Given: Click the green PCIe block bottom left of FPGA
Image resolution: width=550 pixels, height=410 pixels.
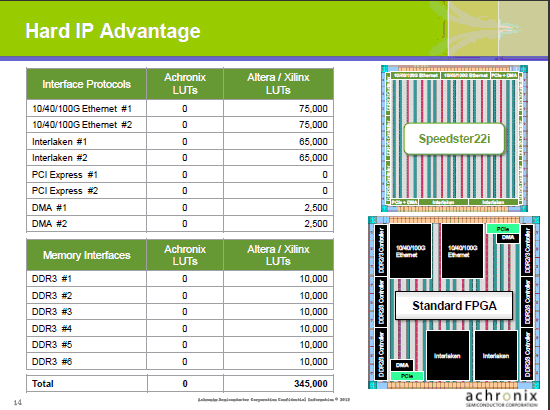Looking at the screenshot, I should tap(407, 376).
